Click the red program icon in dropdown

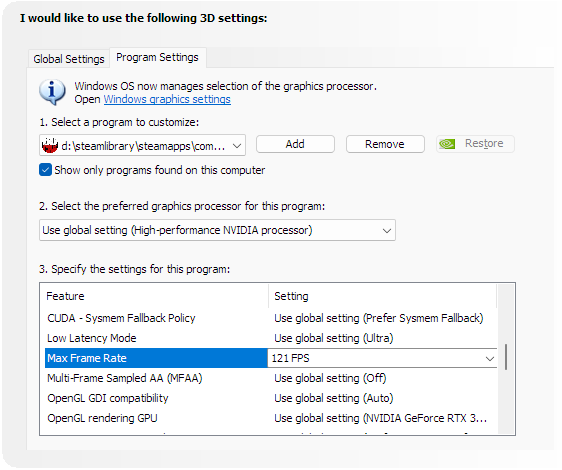tap(49, 146)
